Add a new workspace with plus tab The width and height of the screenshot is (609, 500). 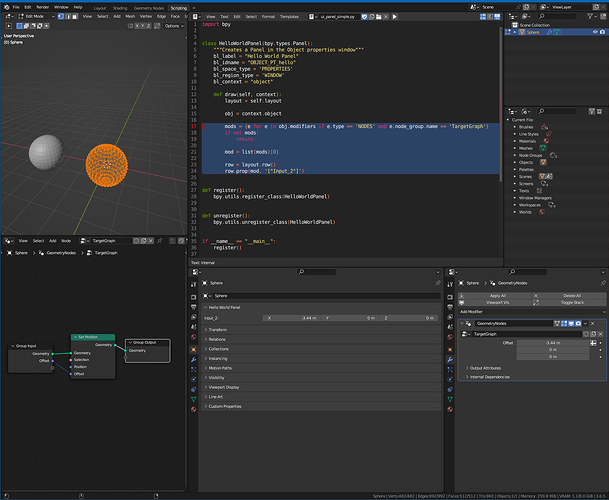point(194,8)
